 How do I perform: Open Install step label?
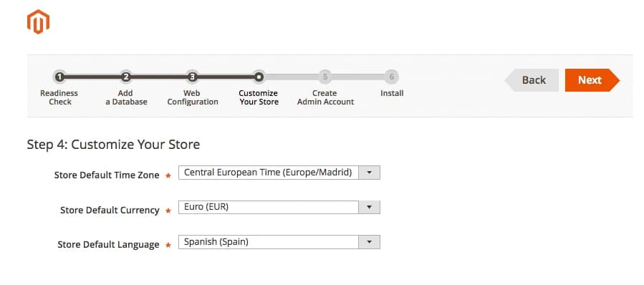[x=392, y=93]
